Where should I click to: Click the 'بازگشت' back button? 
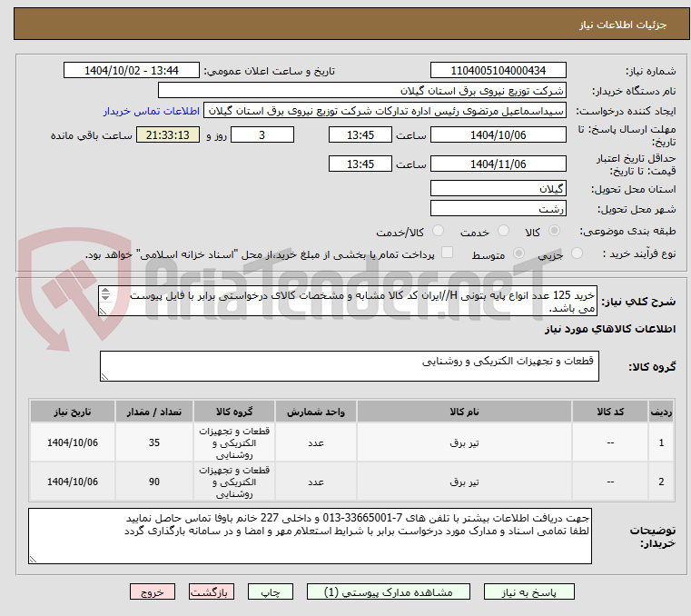pos(212,591)
